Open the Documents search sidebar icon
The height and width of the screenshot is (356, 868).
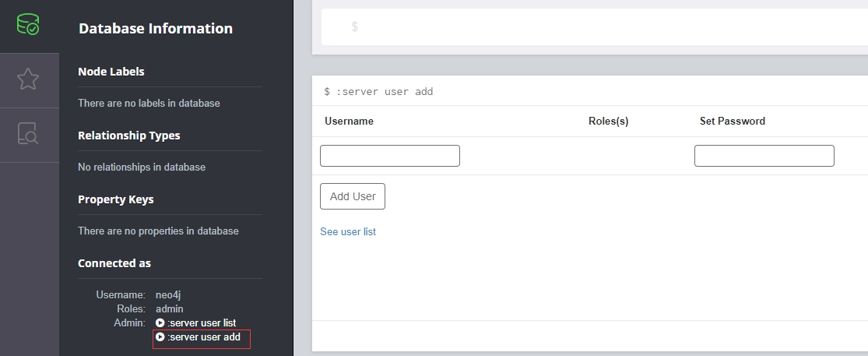28,134
